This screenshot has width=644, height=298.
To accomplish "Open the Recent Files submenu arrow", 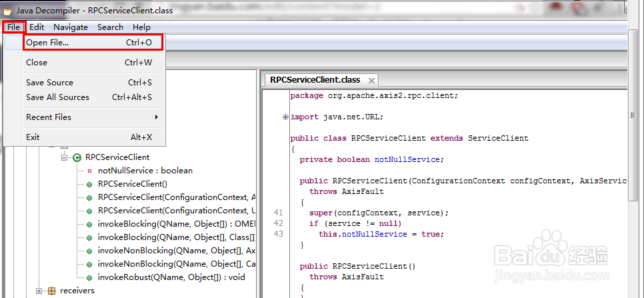I will click(x=157, y=117).
